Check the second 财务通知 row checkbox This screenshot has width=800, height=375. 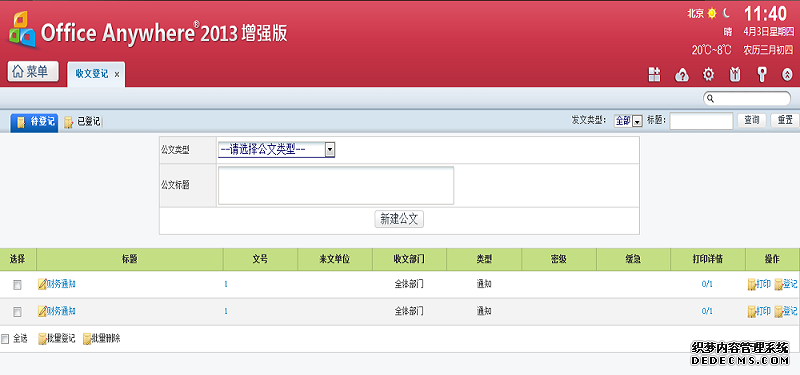pyautogui.click(x=17, y=312)
